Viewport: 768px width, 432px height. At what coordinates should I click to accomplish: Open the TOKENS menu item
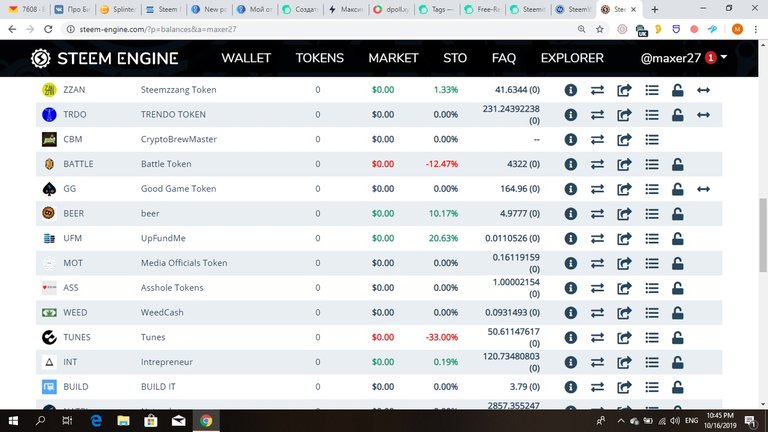[x=319, y=58]
